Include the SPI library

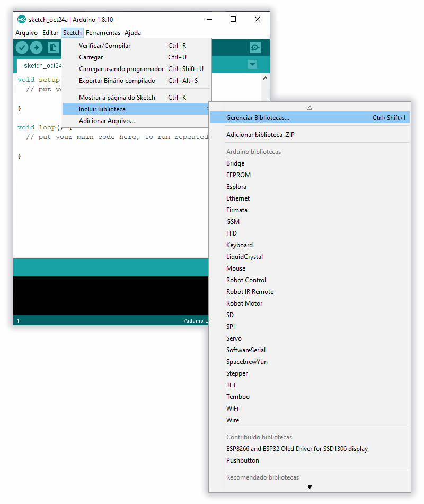click(x=310, y=327)
